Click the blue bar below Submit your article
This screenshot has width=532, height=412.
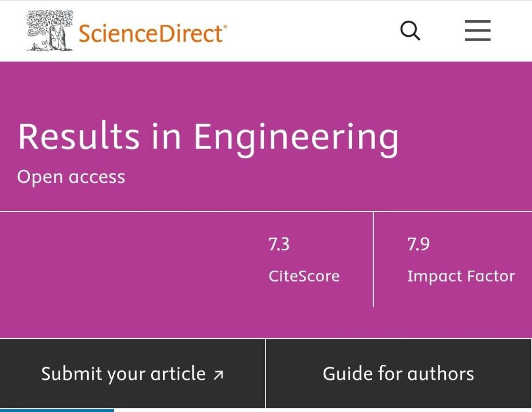[57, 410]
